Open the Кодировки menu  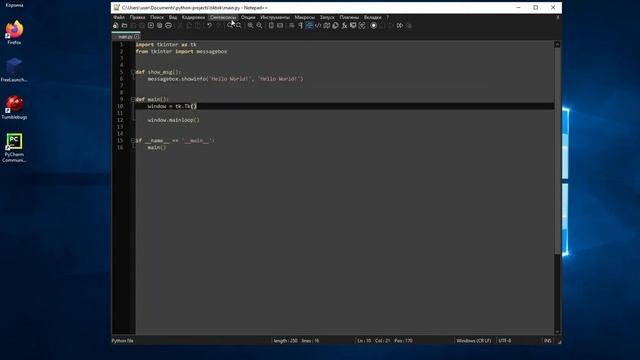[193, 17]
